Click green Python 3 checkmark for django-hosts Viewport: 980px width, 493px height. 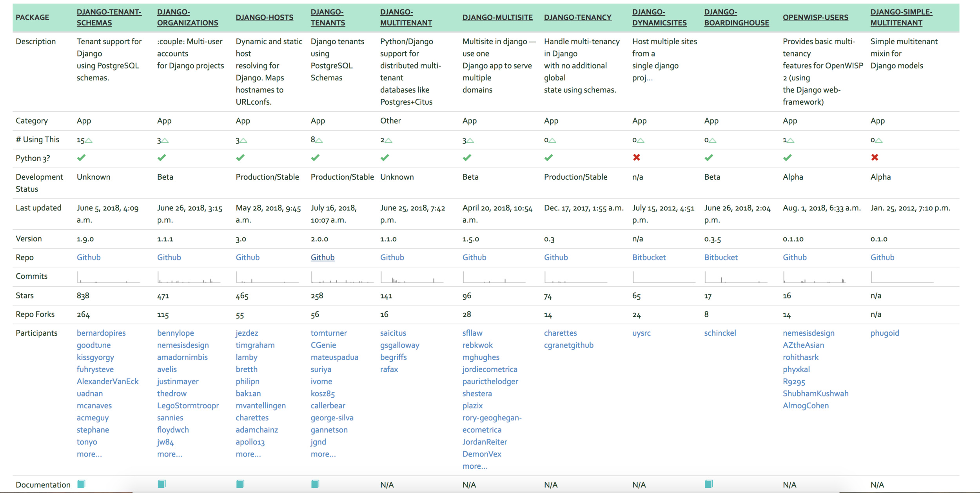click(240, 158)
